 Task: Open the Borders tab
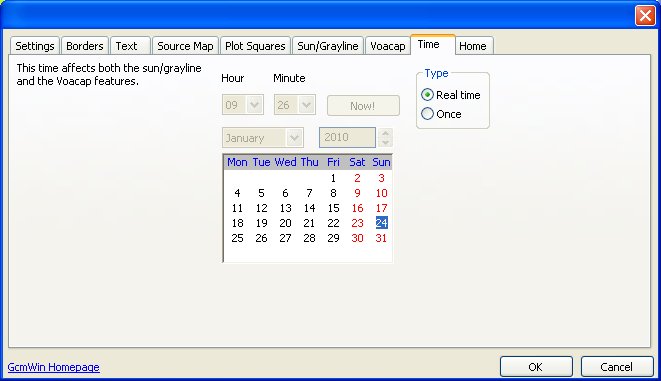tap(85, 46)
